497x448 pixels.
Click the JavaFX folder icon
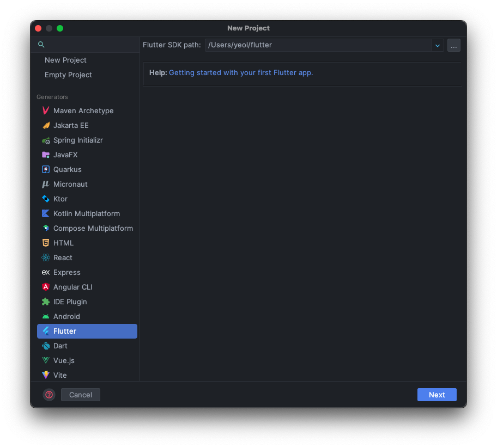(46, 155)
